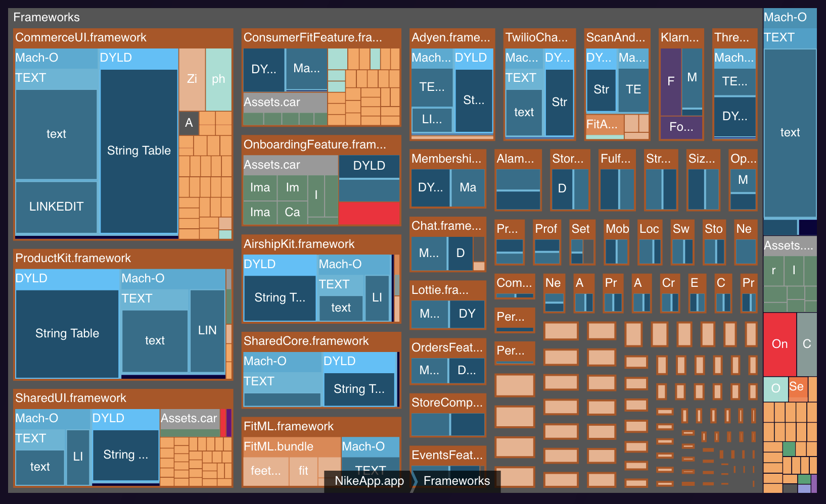Viewport: 826px width, 504px height.
Task: Click String T... block in SharedCore.framework
Action: [359, 389]
